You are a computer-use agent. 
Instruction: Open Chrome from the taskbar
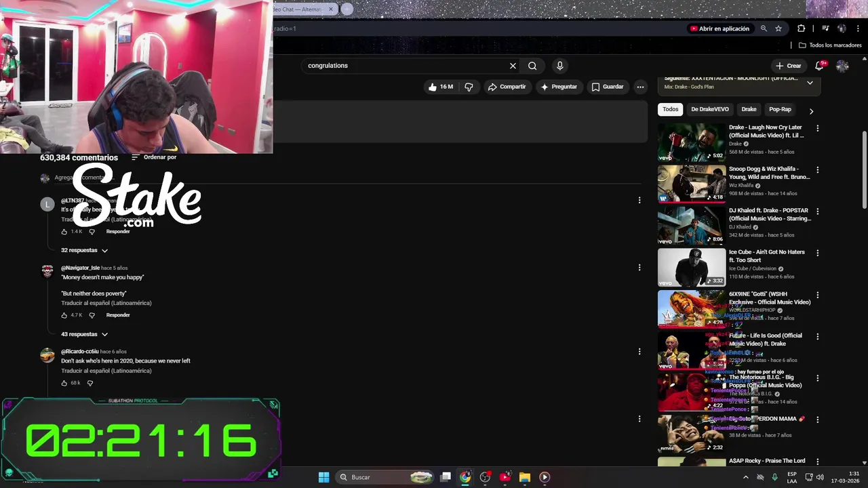click(465, 477)
